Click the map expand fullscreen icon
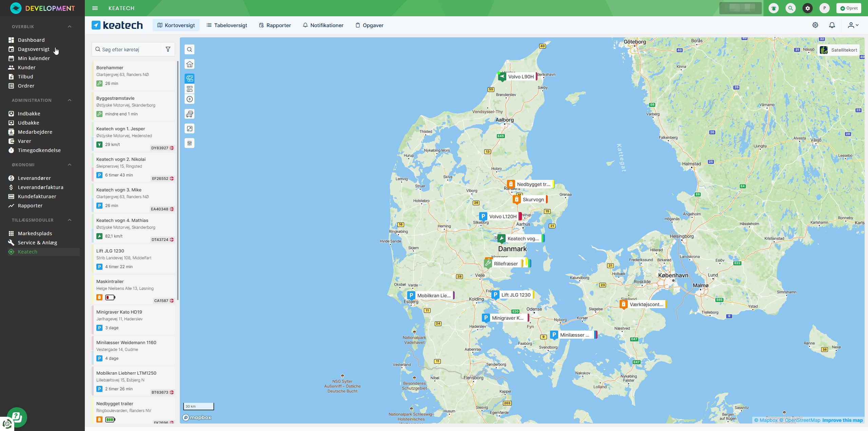This screenshot has height=431, width=868. click(190, 129)
